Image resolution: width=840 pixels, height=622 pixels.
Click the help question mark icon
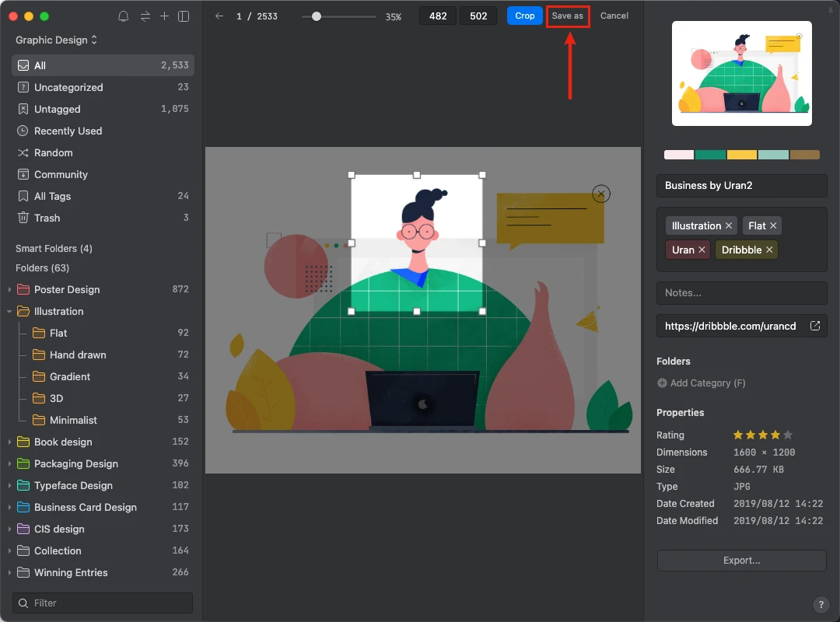coord(821,605)
